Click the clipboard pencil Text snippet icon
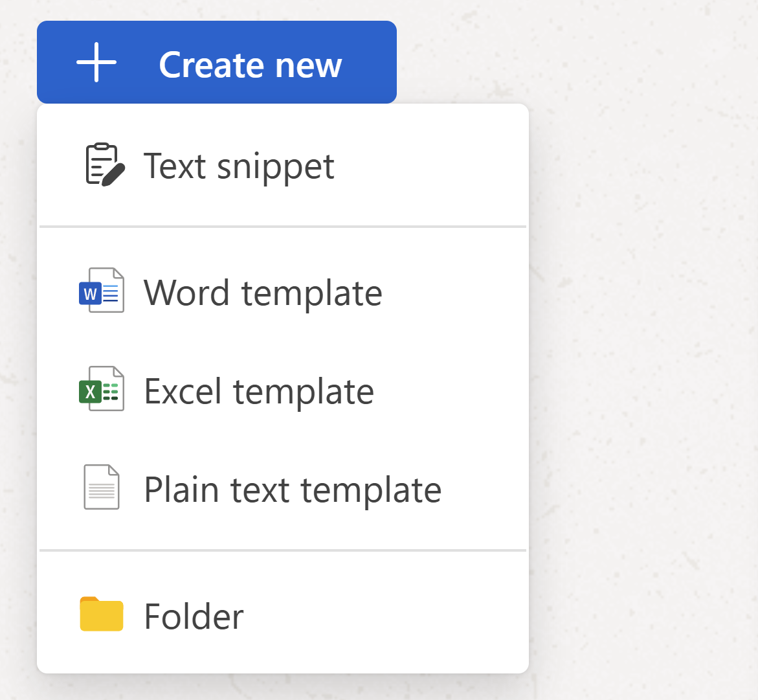Screen dimensions: 758x700 pyautogui.click(x=105, y=164)
